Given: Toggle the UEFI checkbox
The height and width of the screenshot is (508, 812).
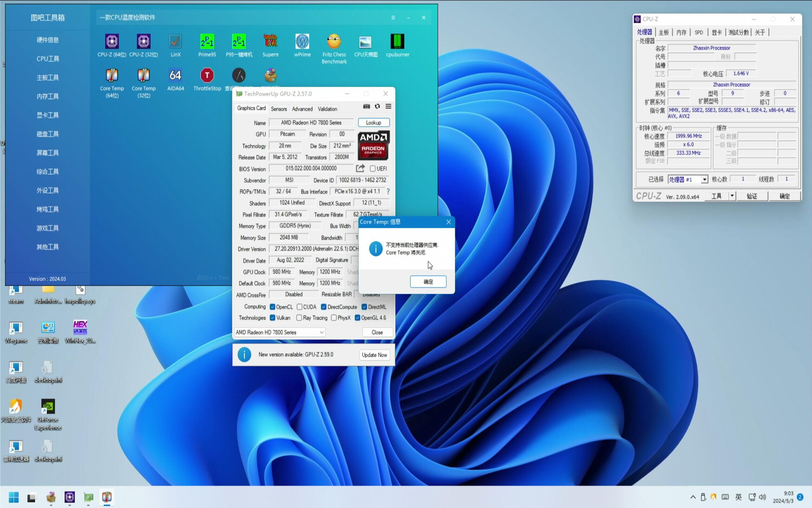Looking at the screenshot, I should click(x=373, y=169).
